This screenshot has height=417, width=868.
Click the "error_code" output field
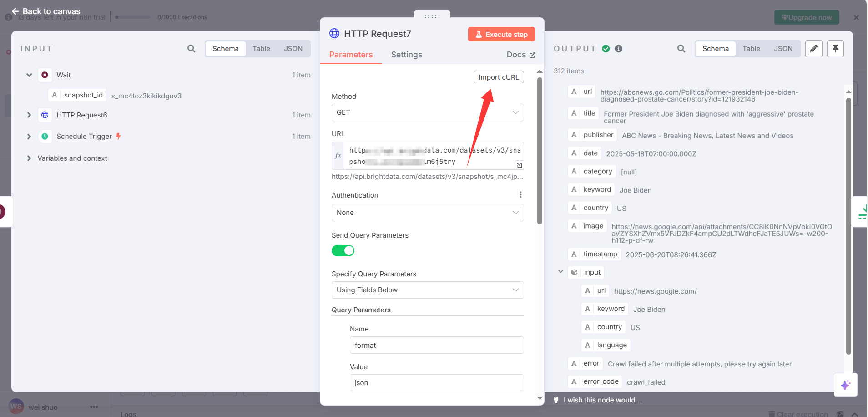click(x=595, y=382)
